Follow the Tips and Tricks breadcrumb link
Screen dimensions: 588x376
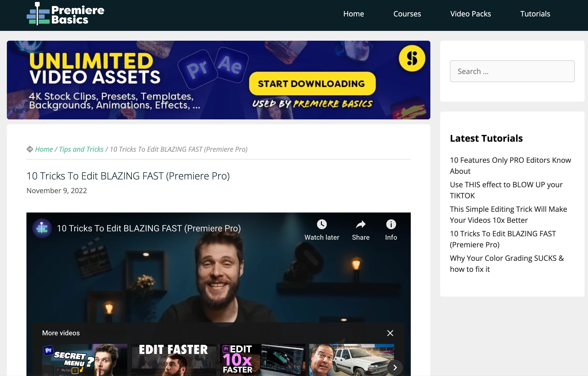point(81,149)
